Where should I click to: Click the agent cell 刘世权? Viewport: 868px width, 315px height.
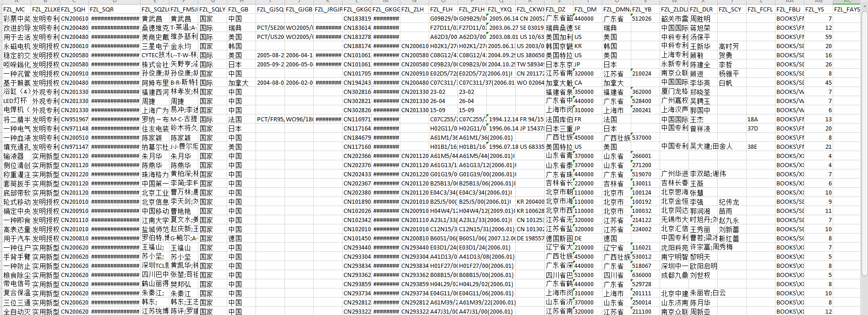(703, 275)
